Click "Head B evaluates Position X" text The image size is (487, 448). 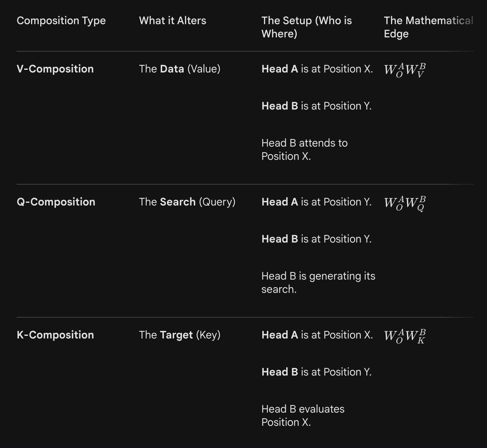tap(303, 416)
